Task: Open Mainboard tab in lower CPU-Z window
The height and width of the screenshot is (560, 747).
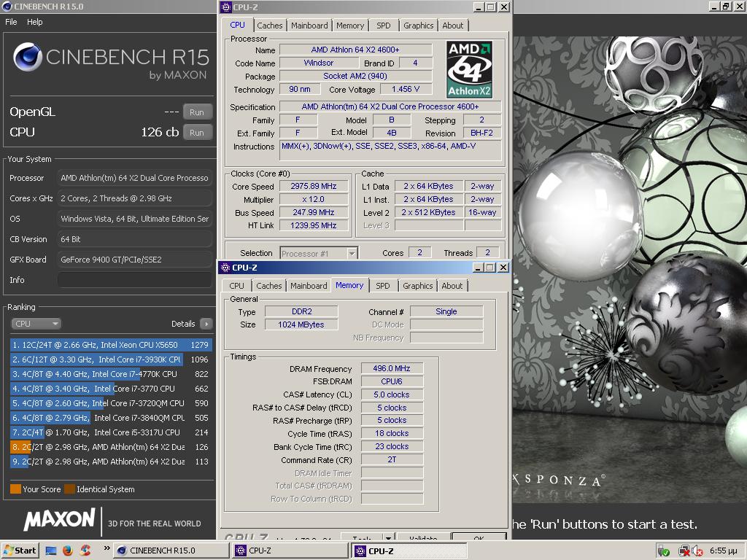Action: coord(309,286)
